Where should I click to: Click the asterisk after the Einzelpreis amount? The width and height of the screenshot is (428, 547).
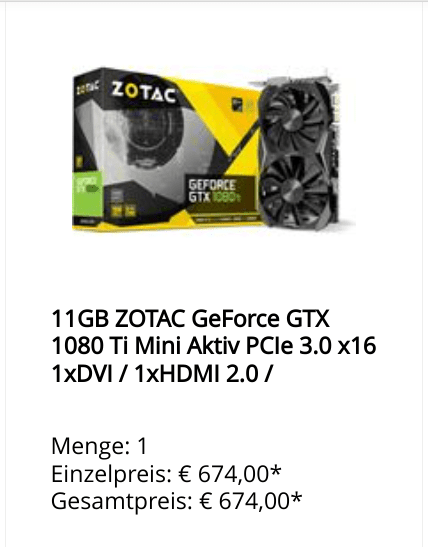pyautogui.click(x=276, y=470)
